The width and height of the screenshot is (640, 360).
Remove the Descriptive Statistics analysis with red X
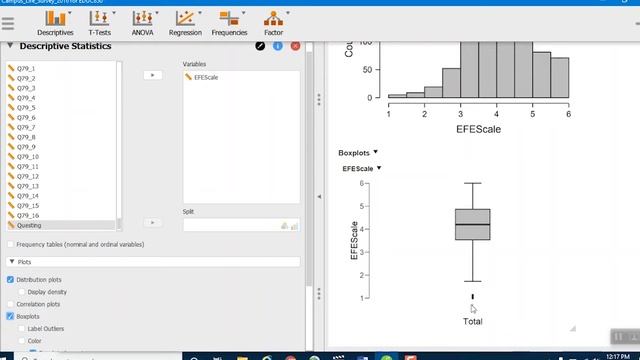click(296, 46)
